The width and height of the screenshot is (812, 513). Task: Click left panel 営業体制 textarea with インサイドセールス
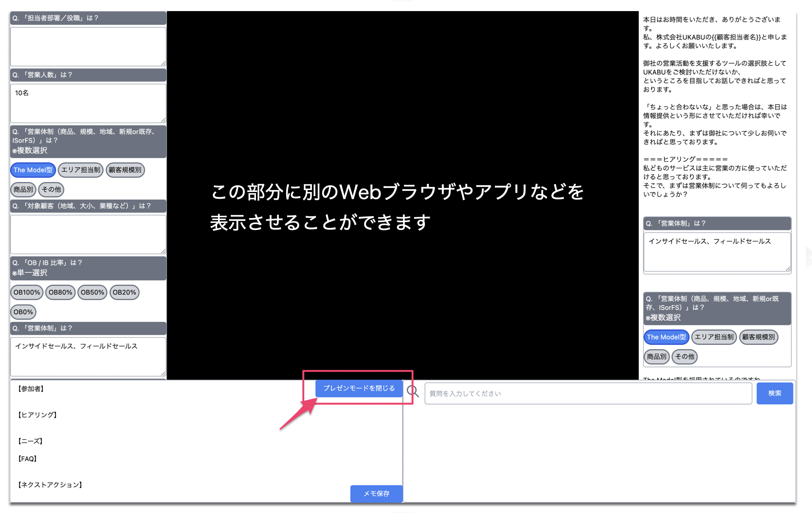pyautogui.click(x=88, y=357)
